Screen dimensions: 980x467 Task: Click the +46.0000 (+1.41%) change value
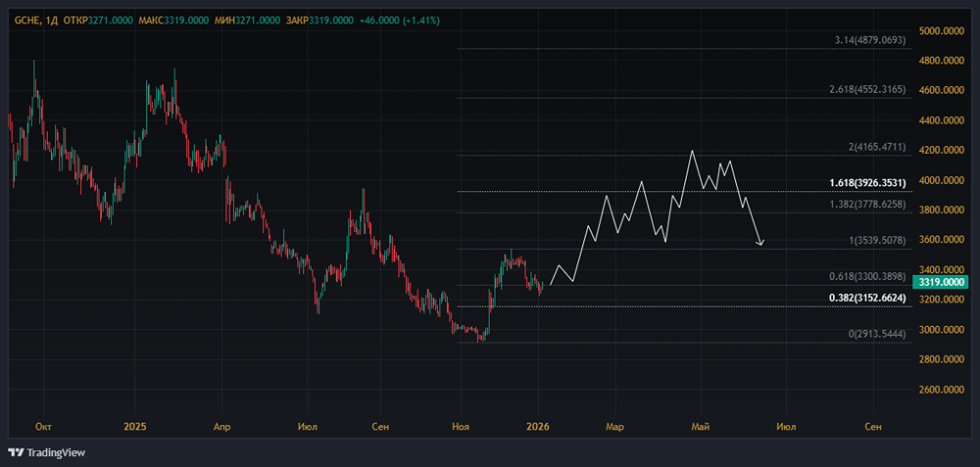pyautogui.click(x=400, y=21)
